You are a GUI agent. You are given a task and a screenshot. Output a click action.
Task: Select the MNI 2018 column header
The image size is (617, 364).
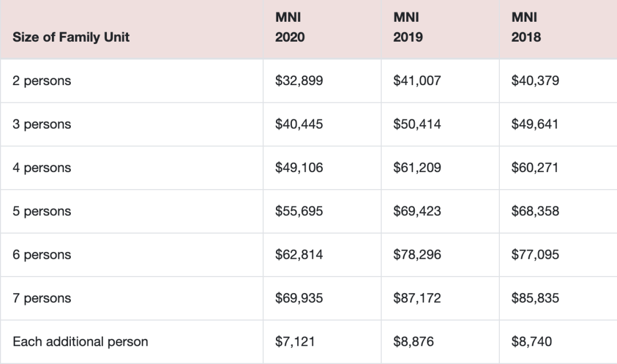(x=526, y=27)
